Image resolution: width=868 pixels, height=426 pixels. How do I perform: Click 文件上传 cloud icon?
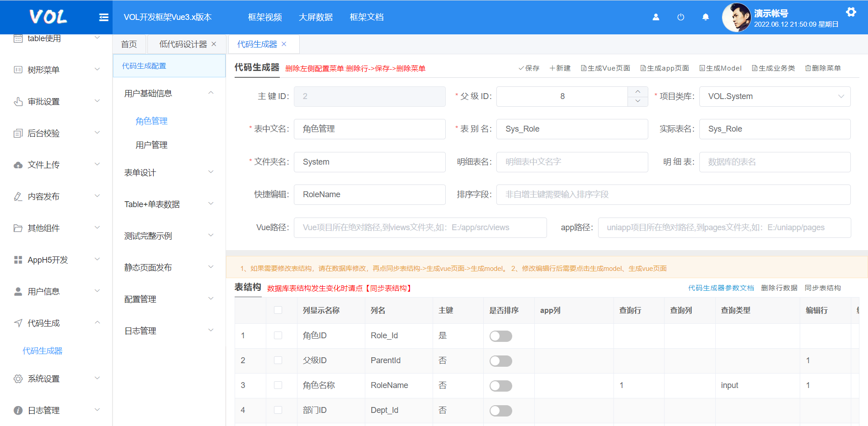[x=18, y=165]
